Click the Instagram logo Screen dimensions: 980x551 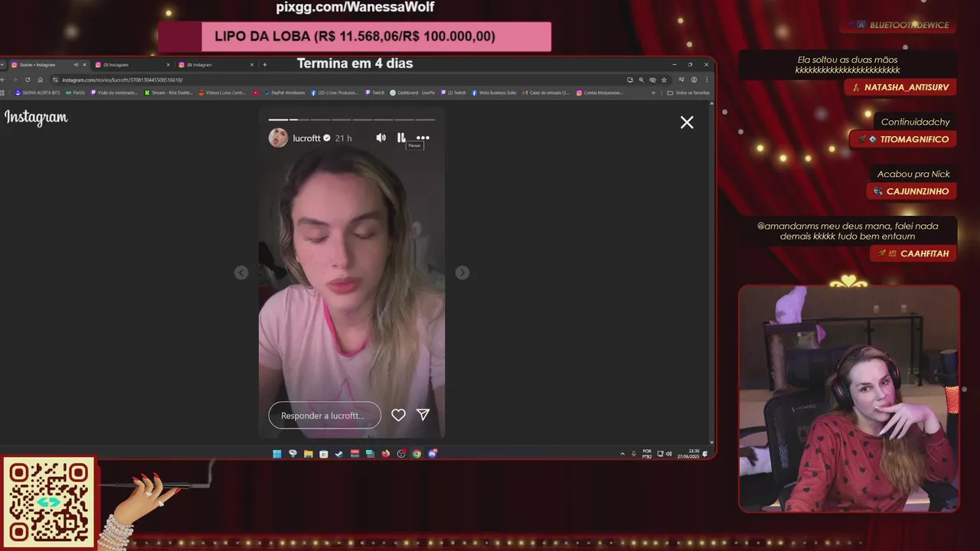pos(36,118)
